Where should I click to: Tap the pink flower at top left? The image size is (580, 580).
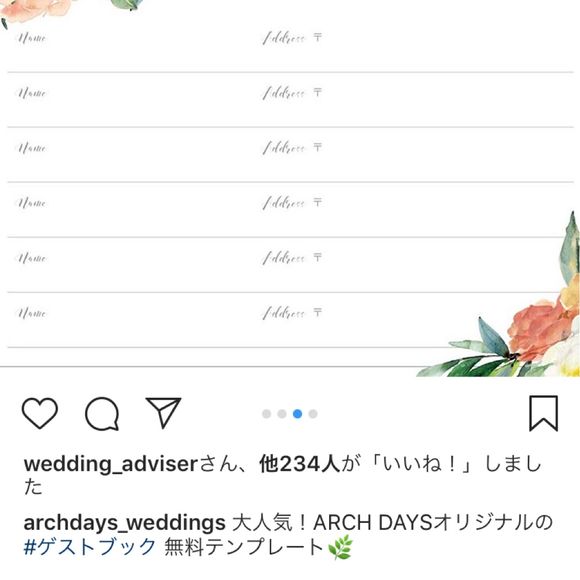(x=35, y=10)
